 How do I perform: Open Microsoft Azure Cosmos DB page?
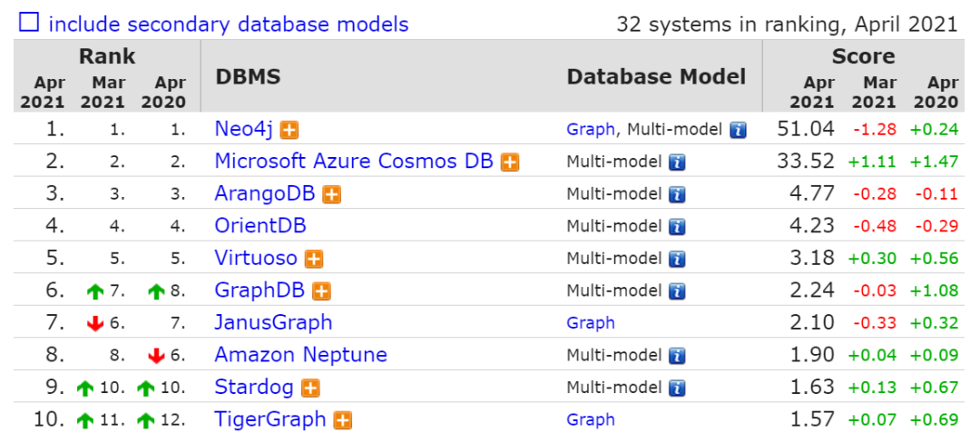(354, 162)
